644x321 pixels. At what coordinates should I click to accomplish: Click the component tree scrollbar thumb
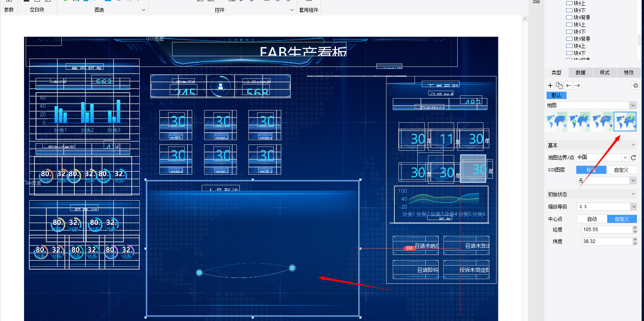639,40
